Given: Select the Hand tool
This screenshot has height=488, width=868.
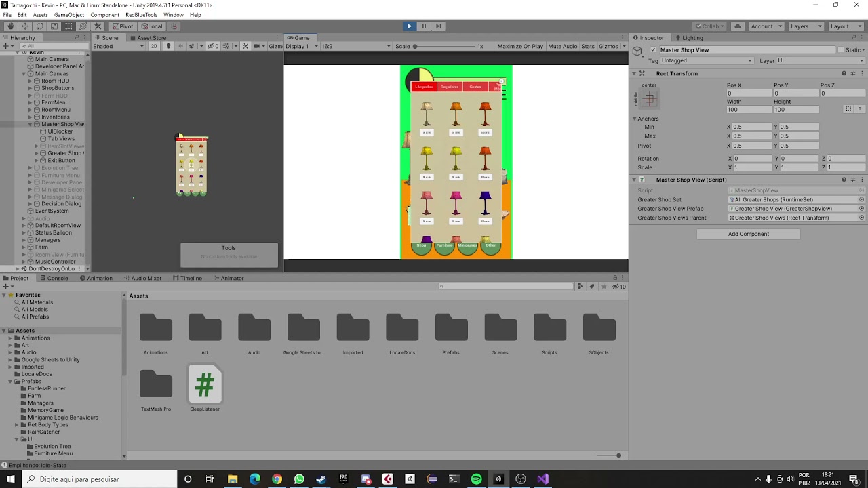Looking at the screenshot, I should click(x=11, y=26).
